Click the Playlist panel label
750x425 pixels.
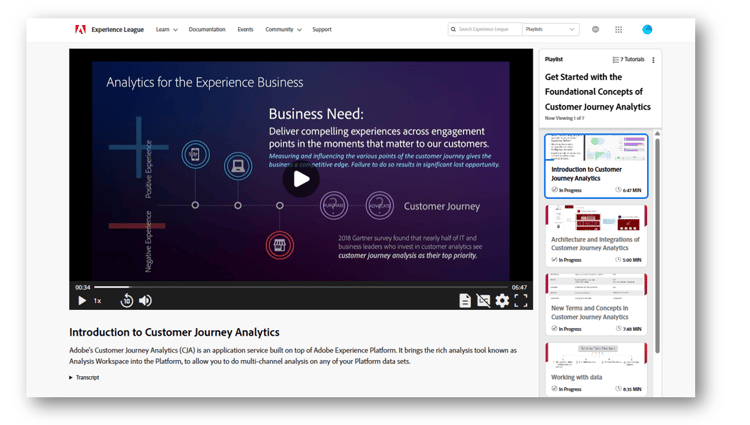pyautogui.click(x=553, y=59)
